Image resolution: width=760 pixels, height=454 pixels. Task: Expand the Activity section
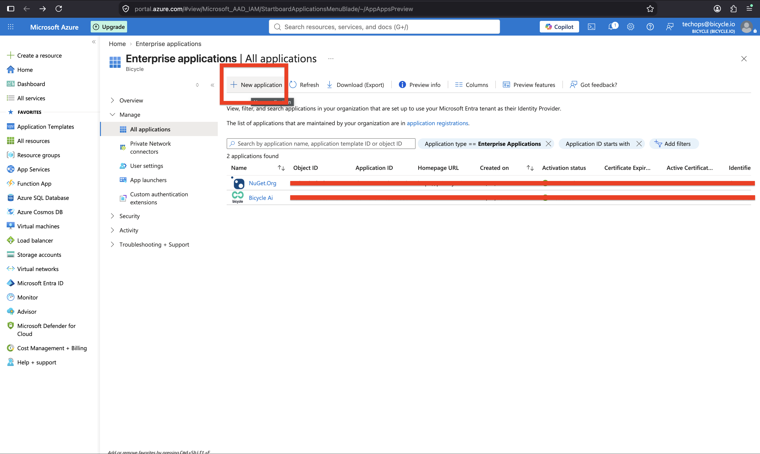pos(124,230)
